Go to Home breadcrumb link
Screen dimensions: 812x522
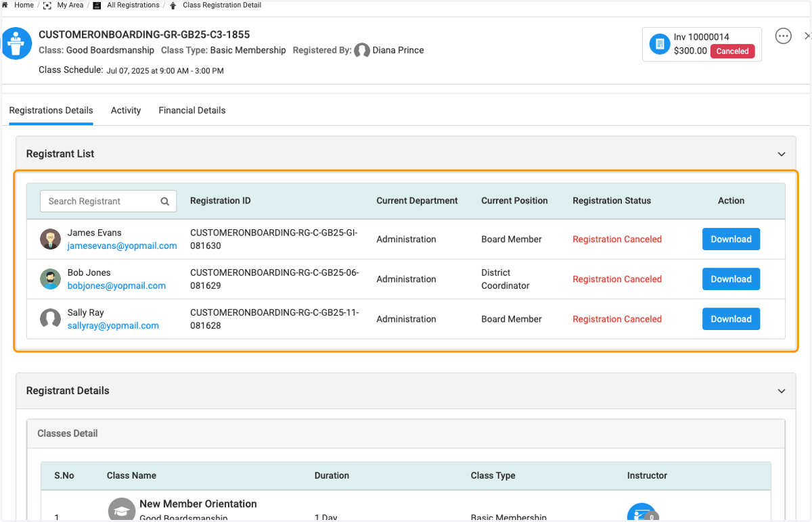(x=24, y=5)
